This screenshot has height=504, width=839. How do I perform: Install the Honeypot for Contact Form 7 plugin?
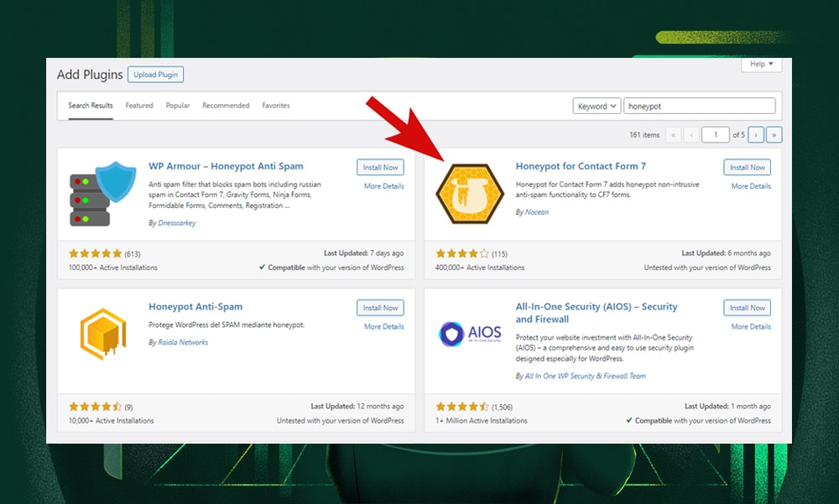[x=747, y=167]
